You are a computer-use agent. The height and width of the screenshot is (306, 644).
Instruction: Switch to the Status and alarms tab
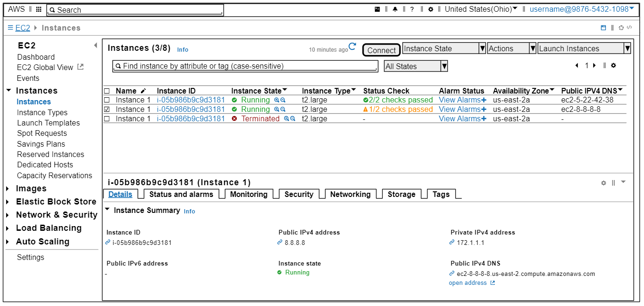[181, 194]
